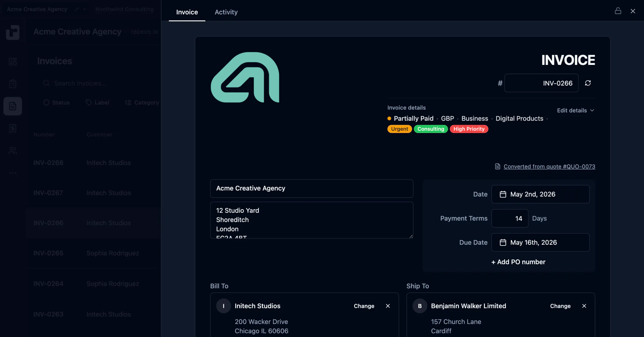Select the Northwind Consulting workspace tab

124,9
